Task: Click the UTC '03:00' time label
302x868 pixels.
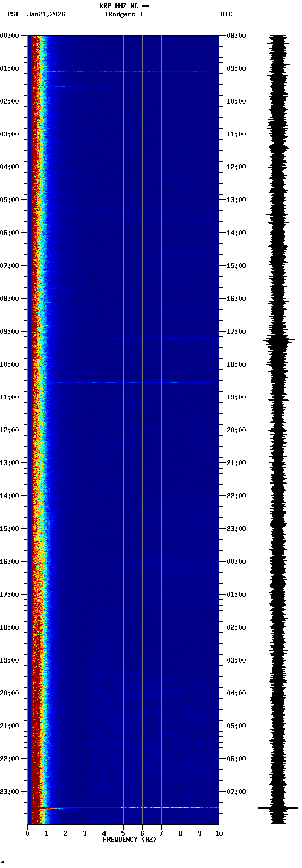Action: [236, 660]
